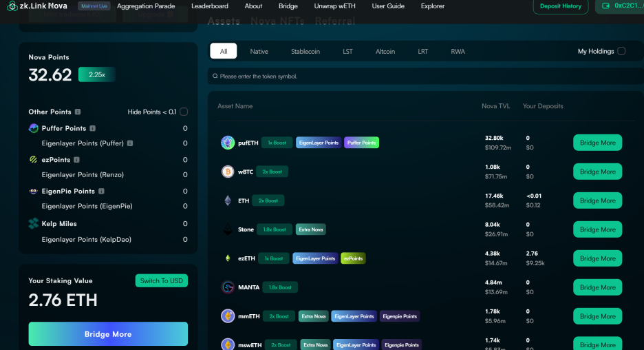644x350 pixels.
Task: Click the ezETH token icon
Action: (x=228, y=258)
